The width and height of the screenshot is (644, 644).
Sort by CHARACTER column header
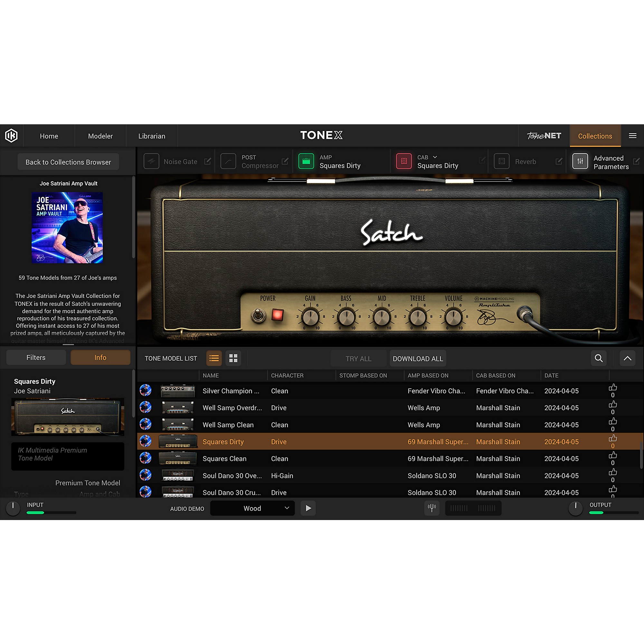click(x=287, y=375)
